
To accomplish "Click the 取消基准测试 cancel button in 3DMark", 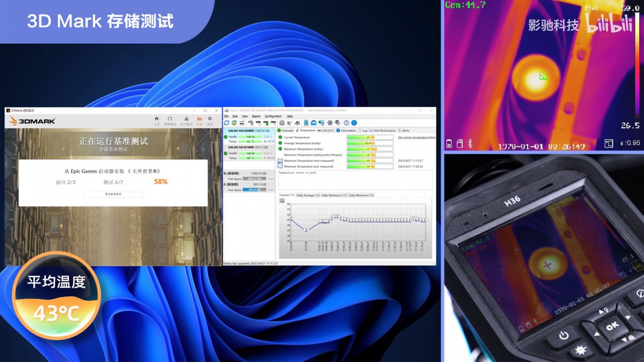I will click(x=113, y=194).
